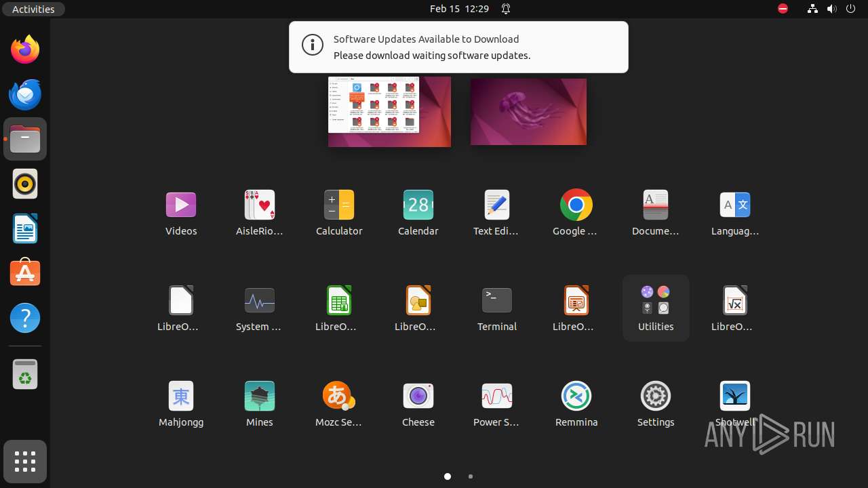Open the clock and calendar menu
The height and width of the screenshot is (488, 868).
(x=459, y=9)
